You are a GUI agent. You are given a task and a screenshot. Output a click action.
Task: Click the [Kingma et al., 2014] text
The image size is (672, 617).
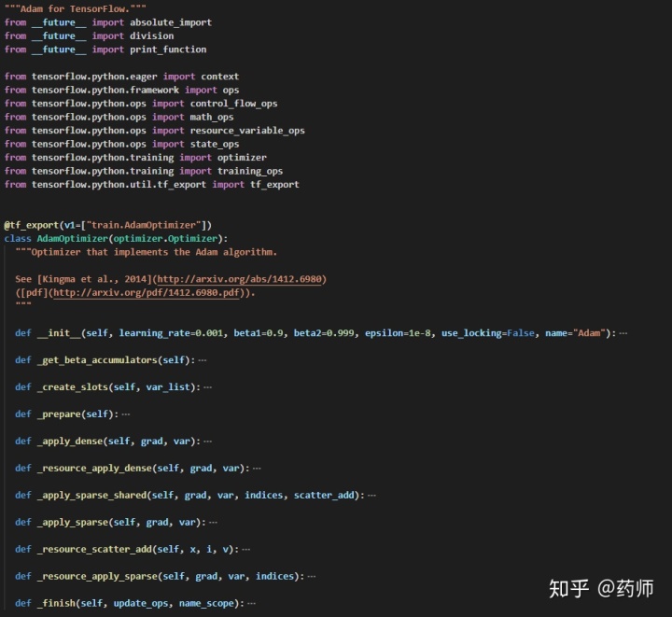pos(94,279)
